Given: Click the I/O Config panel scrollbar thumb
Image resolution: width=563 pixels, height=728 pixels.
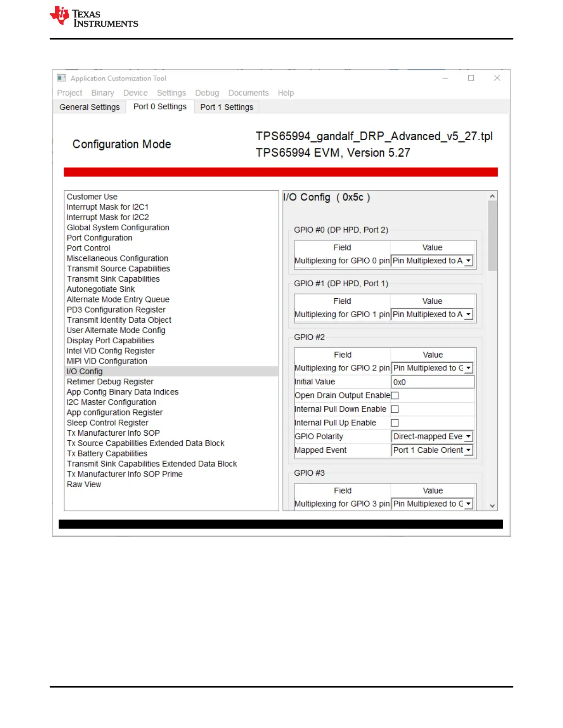Looking at the screenshot, I should [492, 236].
